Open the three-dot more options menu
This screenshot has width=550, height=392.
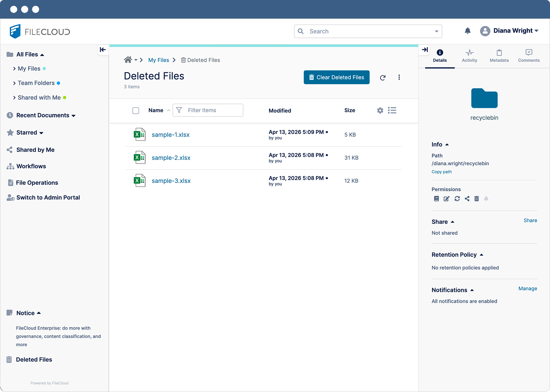point(399,77)
